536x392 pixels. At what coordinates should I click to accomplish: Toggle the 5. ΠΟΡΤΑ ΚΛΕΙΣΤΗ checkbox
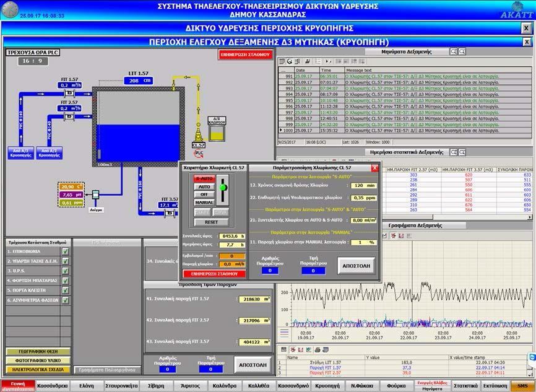pos(65,290)
